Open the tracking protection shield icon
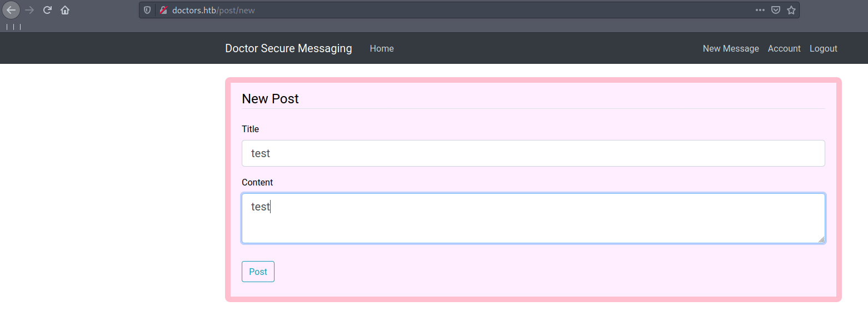868x326 pixels. tap(147, 10)
